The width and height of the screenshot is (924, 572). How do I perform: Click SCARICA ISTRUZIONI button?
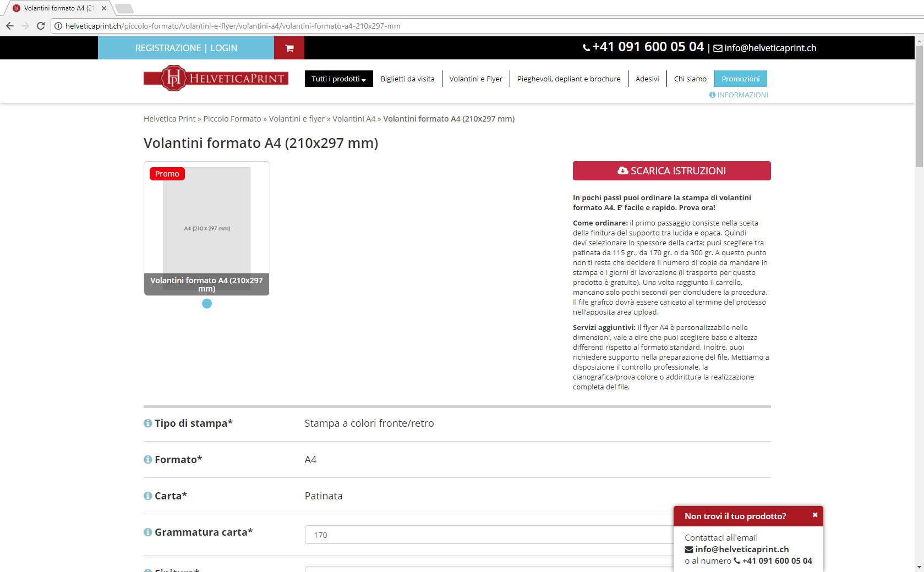coord(671,170)
